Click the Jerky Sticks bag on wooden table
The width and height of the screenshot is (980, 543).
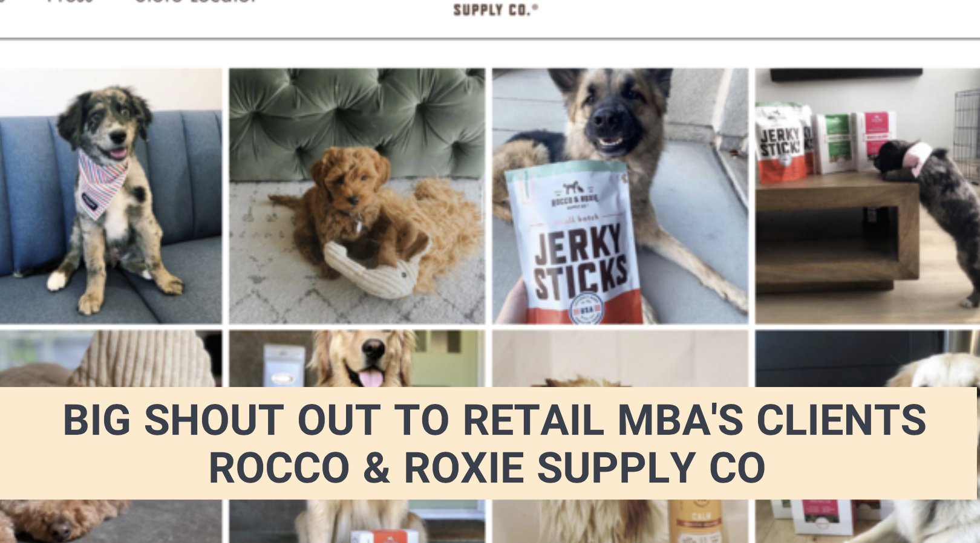pos(782,144)
